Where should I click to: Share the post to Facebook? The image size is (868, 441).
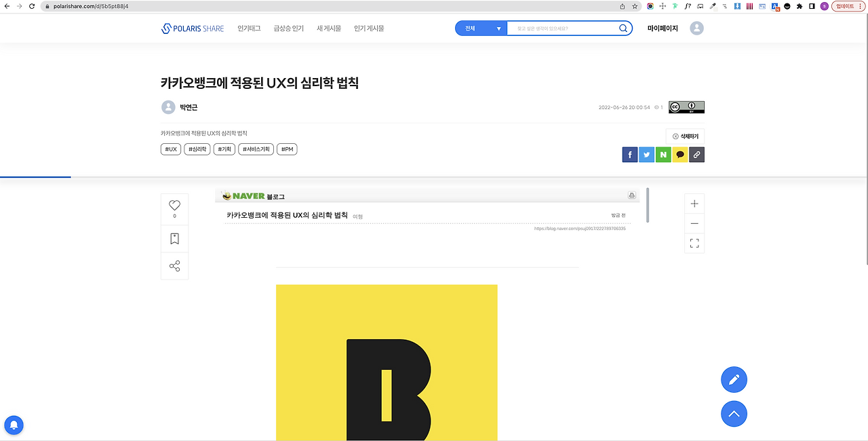[x=629, y=154]
